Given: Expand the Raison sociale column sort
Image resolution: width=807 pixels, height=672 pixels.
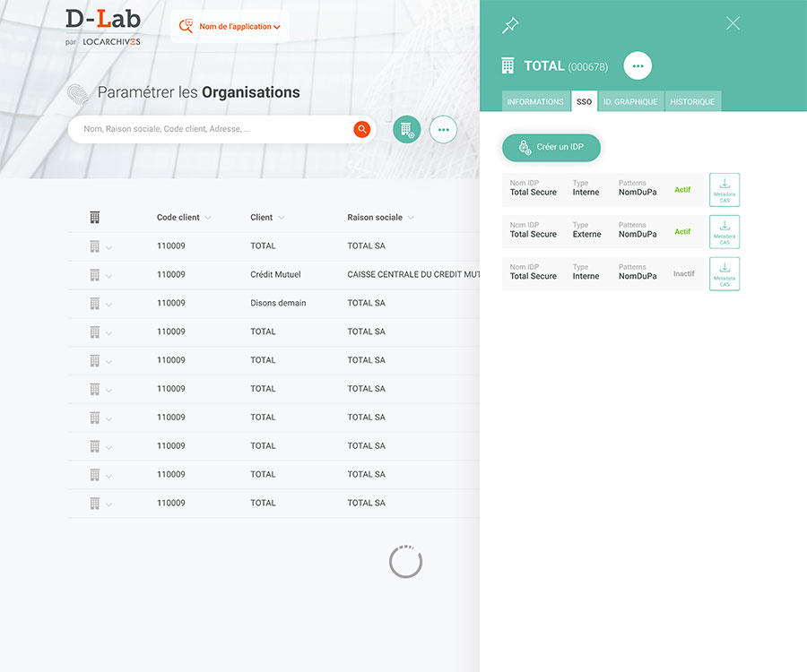Looking at the screenshot, I should pyautogui.click(x=411, y=218).
